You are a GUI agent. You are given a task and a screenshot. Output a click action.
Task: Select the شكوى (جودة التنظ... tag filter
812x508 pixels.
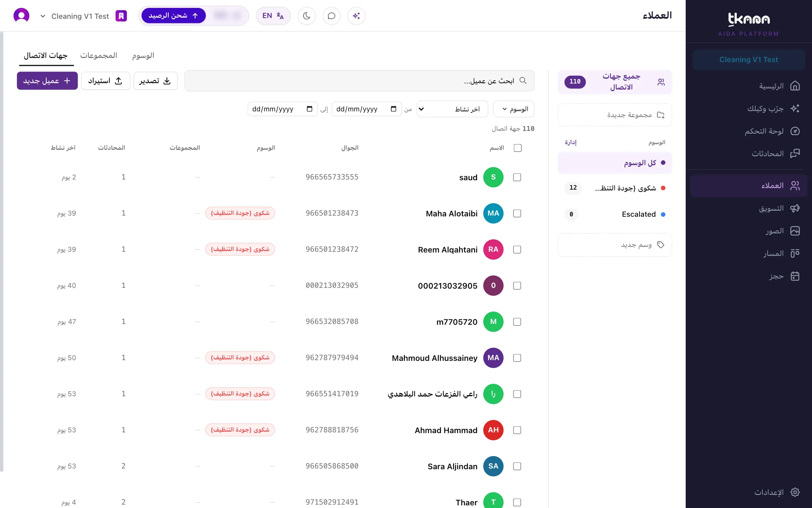615,188
